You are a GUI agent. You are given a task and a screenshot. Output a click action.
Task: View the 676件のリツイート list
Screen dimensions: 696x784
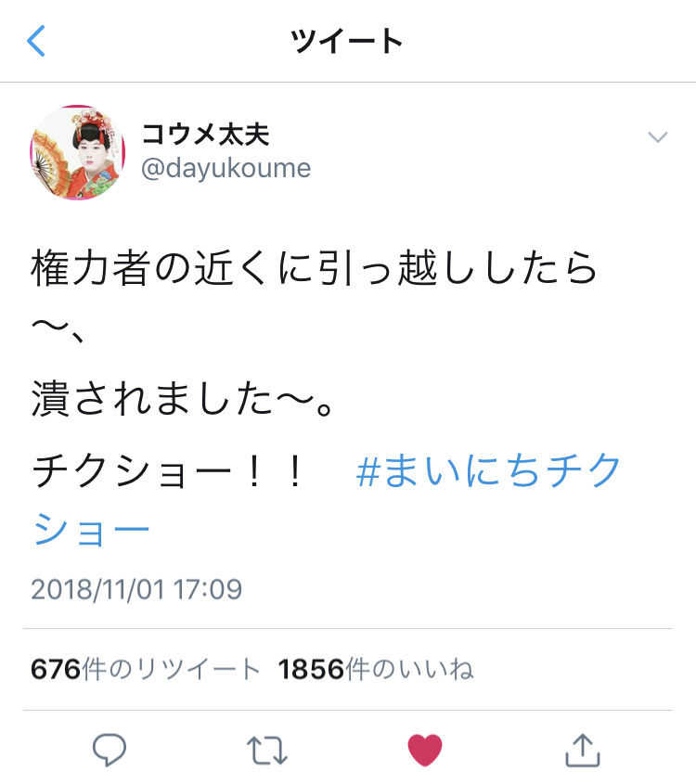click(x=145, y=669)
